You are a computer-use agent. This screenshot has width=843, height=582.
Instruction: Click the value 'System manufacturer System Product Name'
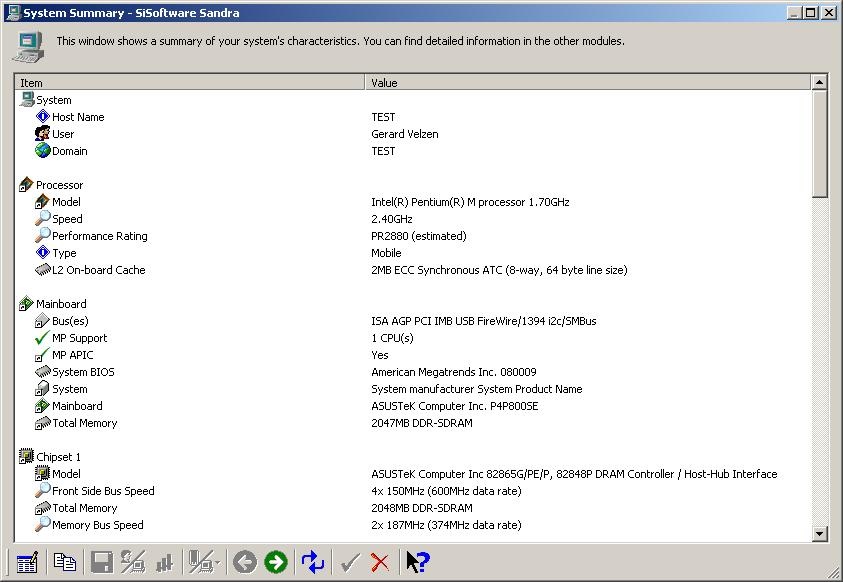point(476,389)
